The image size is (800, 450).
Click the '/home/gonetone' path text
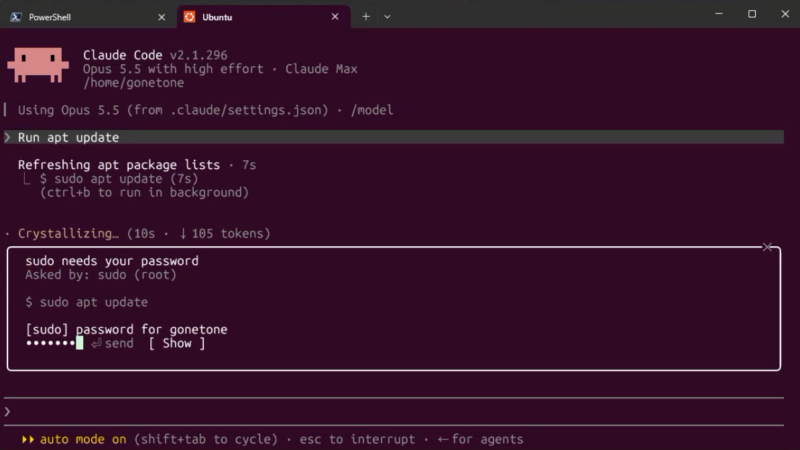(134, 83)
